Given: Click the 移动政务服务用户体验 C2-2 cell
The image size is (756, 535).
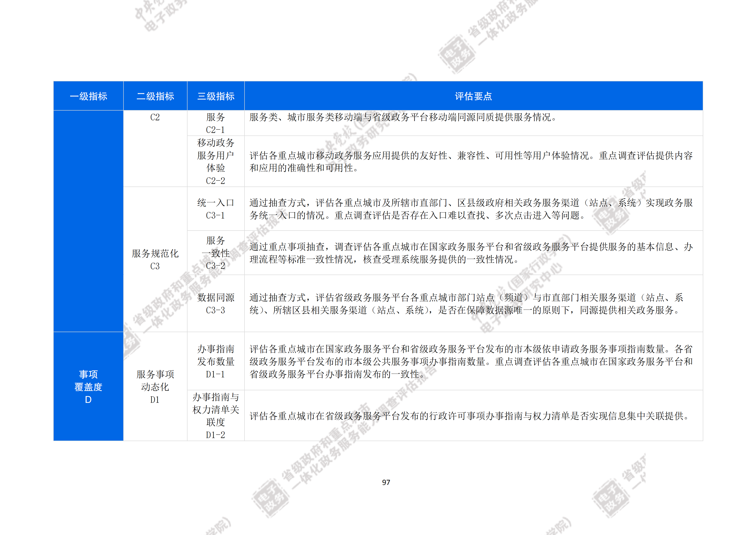Looking at the screenshot, I should [x=216, y=161].
